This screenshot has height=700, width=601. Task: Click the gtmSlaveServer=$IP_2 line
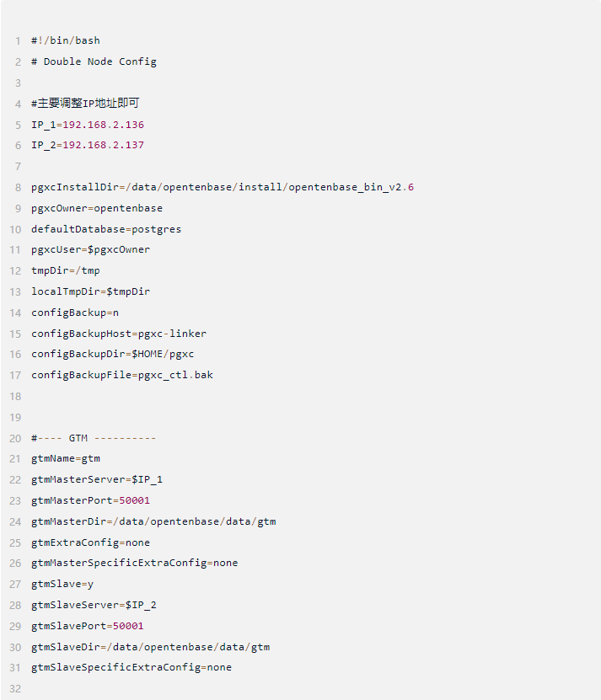94,605
